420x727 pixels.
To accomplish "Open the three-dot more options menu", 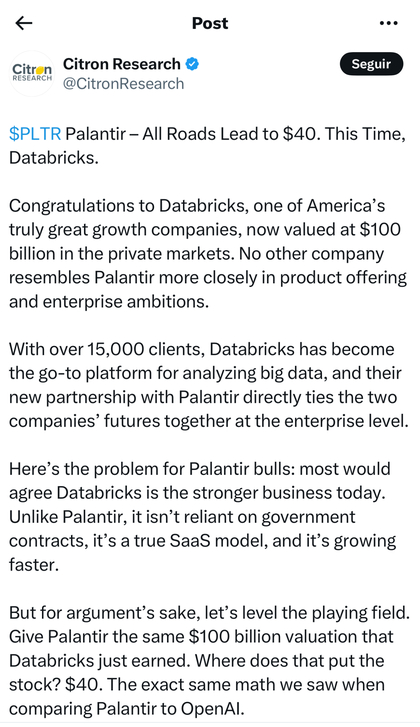I will click(388, 23).
